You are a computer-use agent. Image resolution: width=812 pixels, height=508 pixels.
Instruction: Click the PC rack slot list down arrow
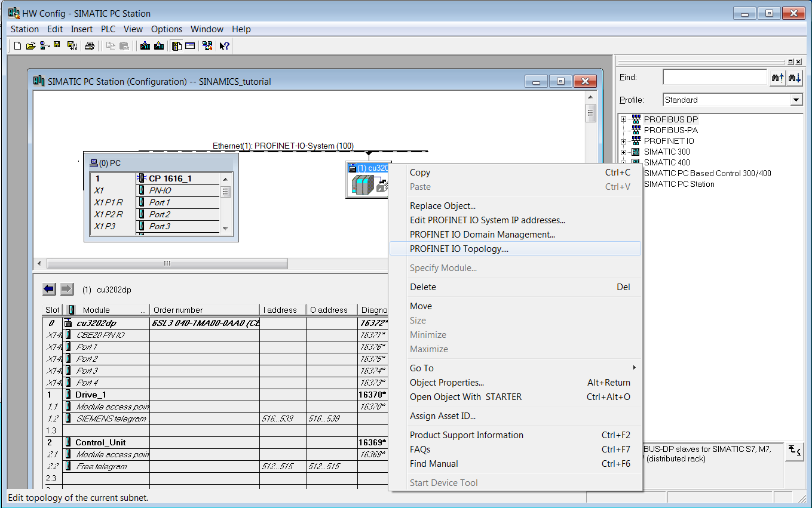click(x=225, y=229)
